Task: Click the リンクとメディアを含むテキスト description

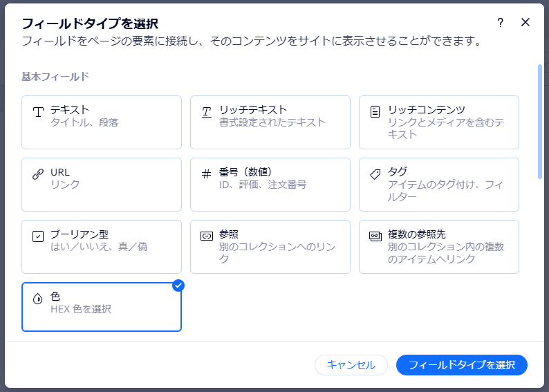Action: coord(446,128)
